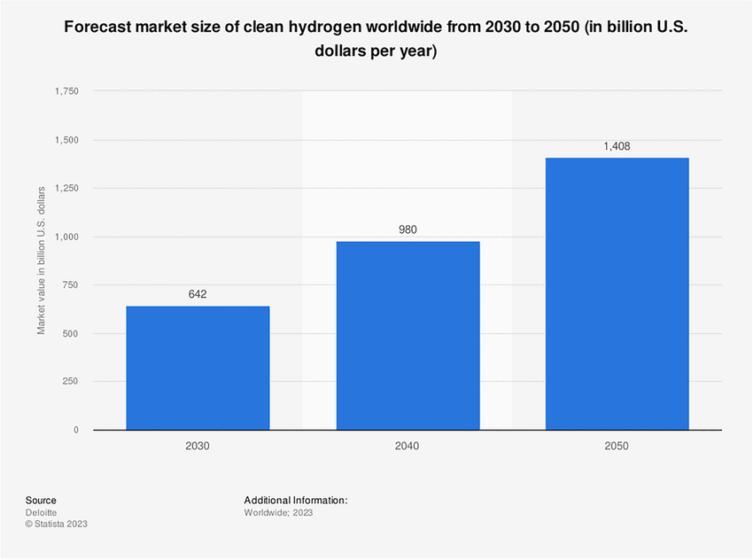The height and width of the screenshot is (560, 753).
Task: Click the 2050 x-axis label
Action: click(x=617, y=446)
